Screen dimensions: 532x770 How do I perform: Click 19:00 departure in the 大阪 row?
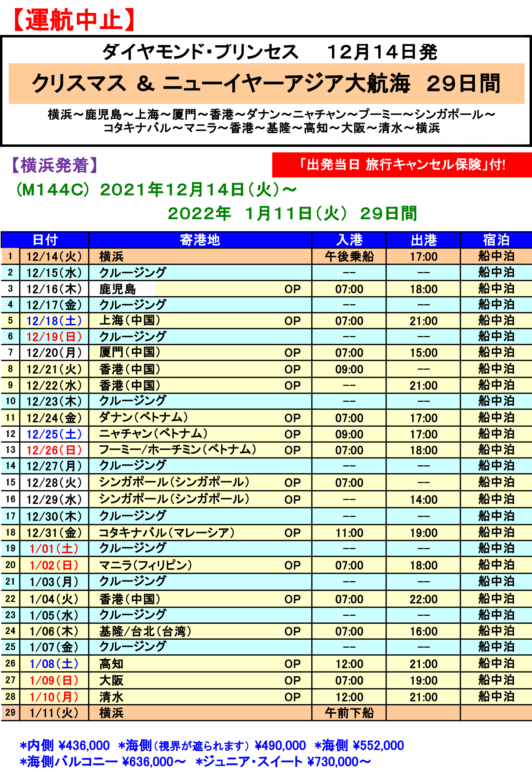(424, 680)
